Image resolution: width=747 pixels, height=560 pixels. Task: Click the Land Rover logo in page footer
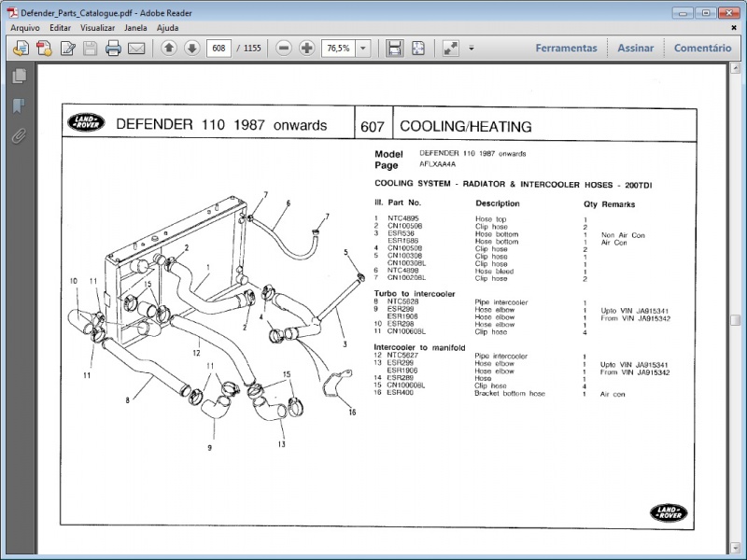tap(669, 512)
